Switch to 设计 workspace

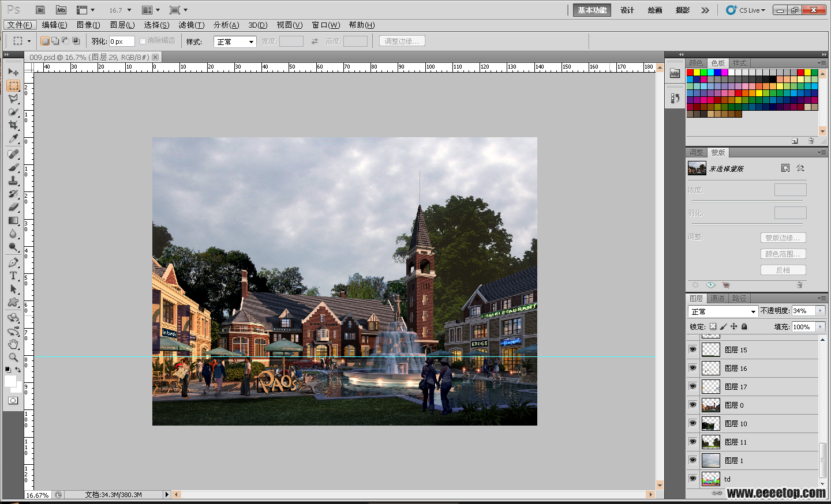(627, 10)
